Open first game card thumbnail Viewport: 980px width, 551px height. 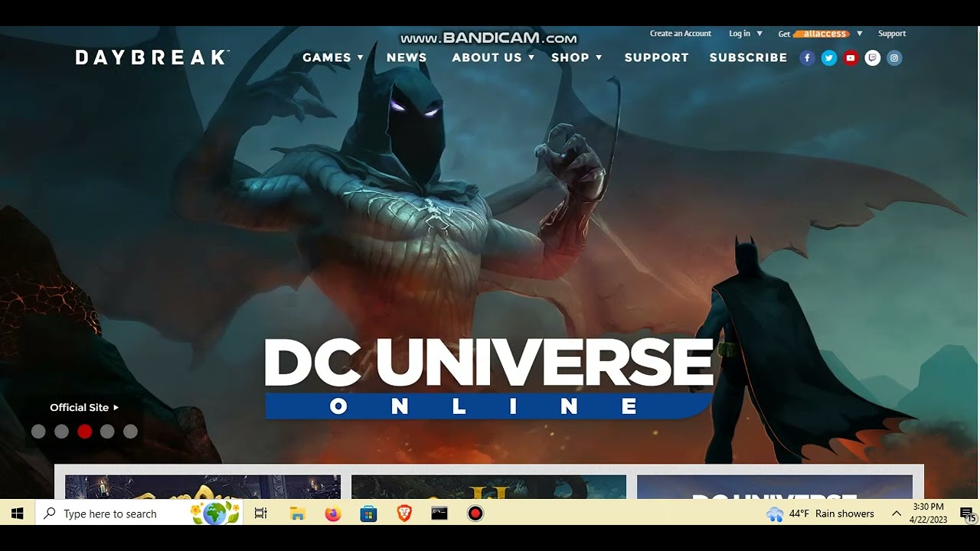203,487
